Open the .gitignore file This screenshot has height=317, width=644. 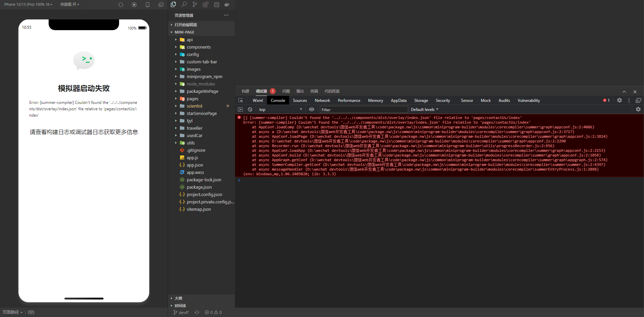point(201,150)
